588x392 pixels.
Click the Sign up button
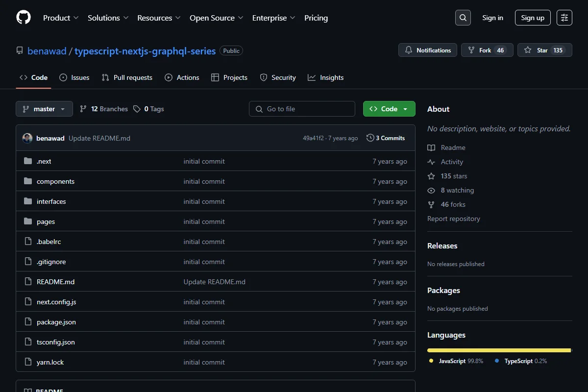point(533,18)
